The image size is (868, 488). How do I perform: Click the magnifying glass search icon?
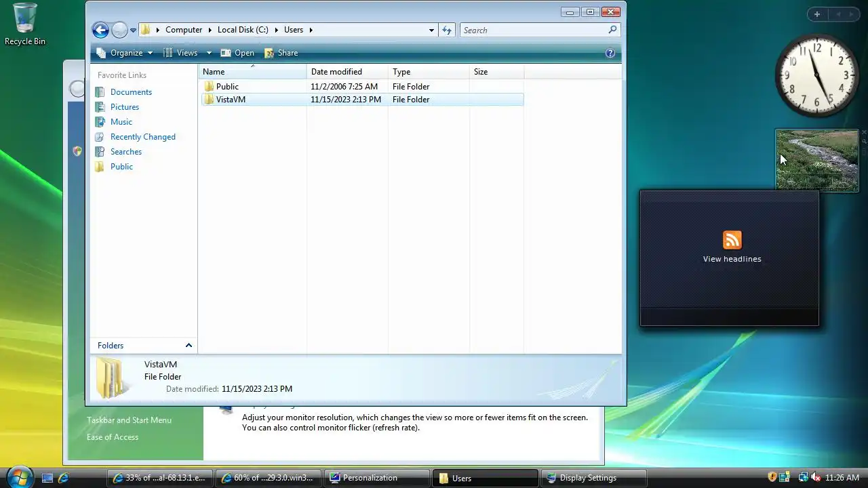point(612,30)
